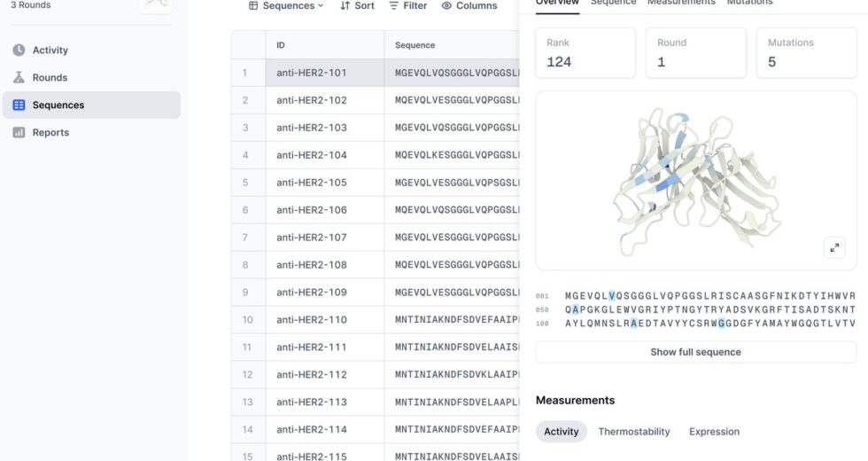
Task: Click the project thumbnail next to 3 Rounds
Action: click(156, 5)
